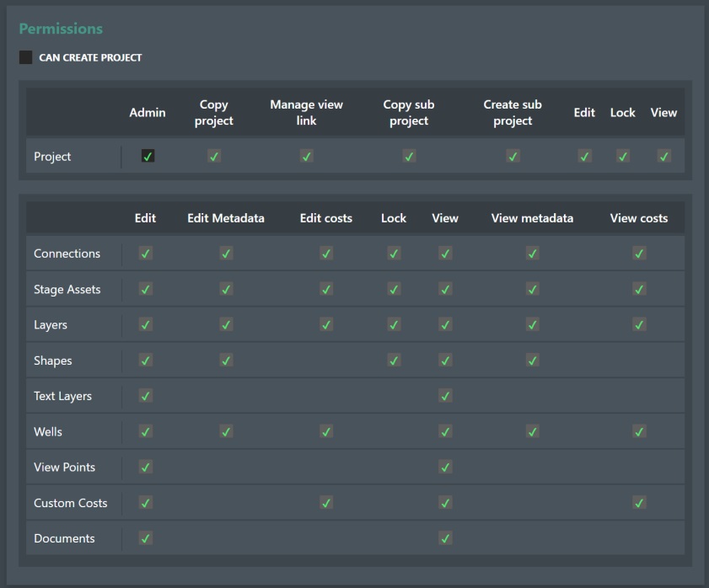Uncheck Edit for View Points
This screenshot has width=709, height=588.
(x=146, y=467)
